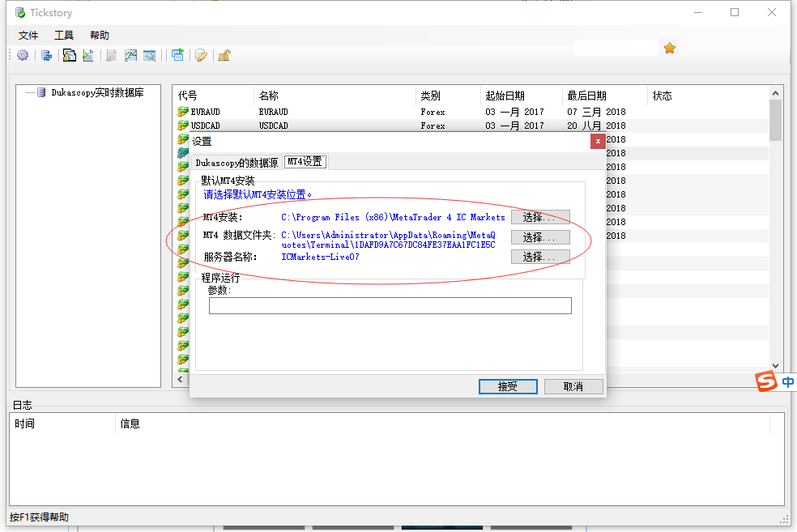
Task: Click the 类别 column header
Action: click(448, 96)
